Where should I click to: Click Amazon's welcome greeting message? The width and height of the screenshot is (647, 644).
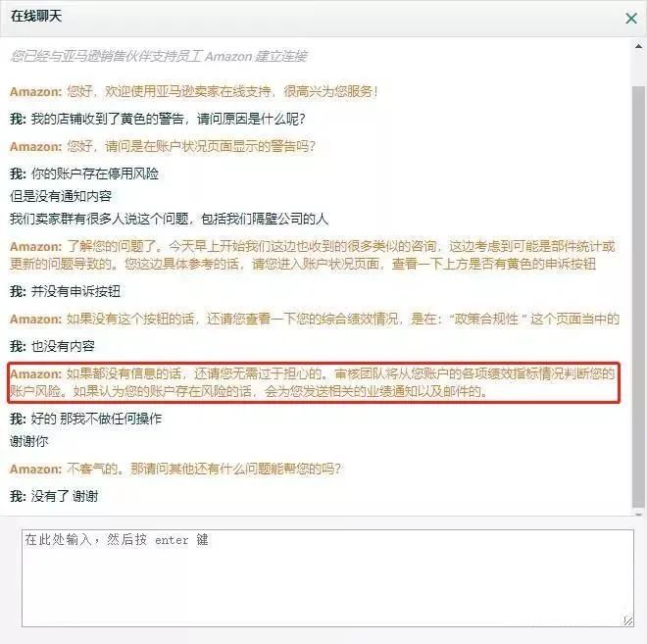[193, 91]
